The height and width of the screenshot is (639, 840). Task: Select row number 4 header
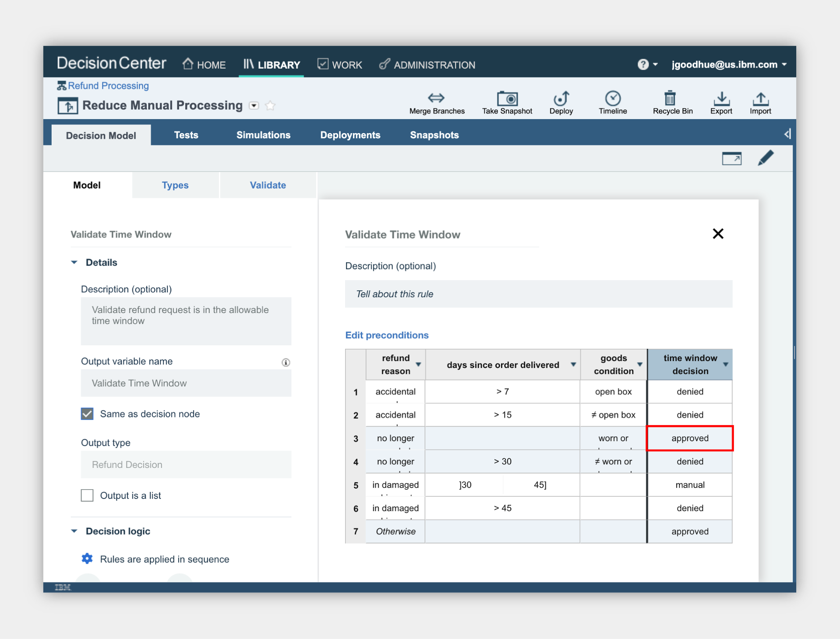point(356,462)
